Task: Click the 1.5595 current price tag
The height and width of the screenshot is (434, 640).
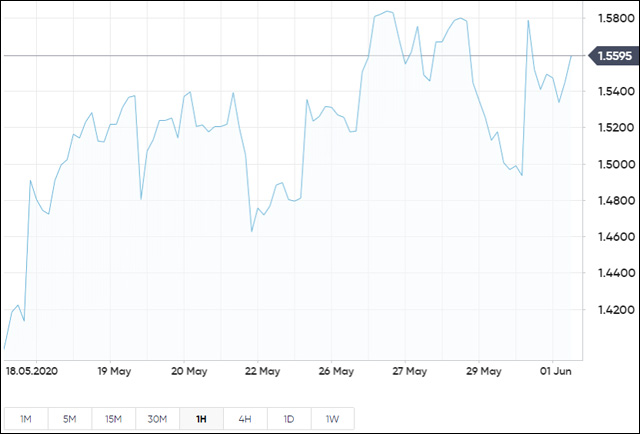Action: point(614,56)
